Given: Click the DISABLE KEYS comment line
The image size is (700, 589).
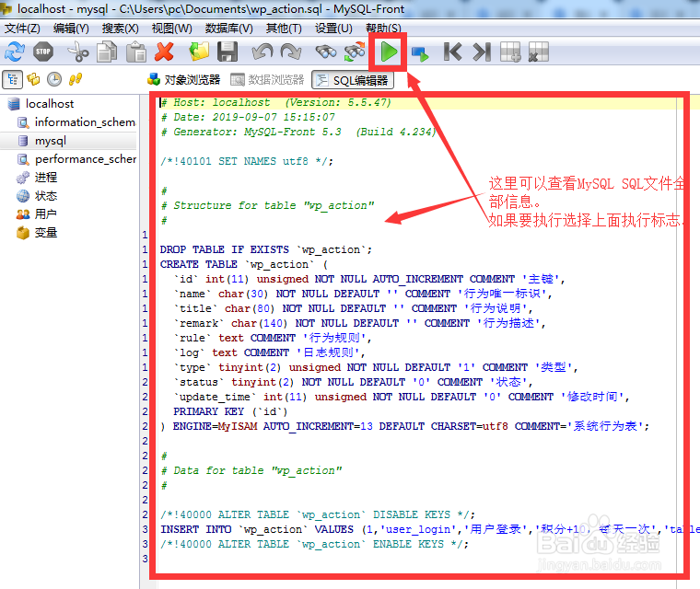Looking at the screenshot, I should [318, 514].
